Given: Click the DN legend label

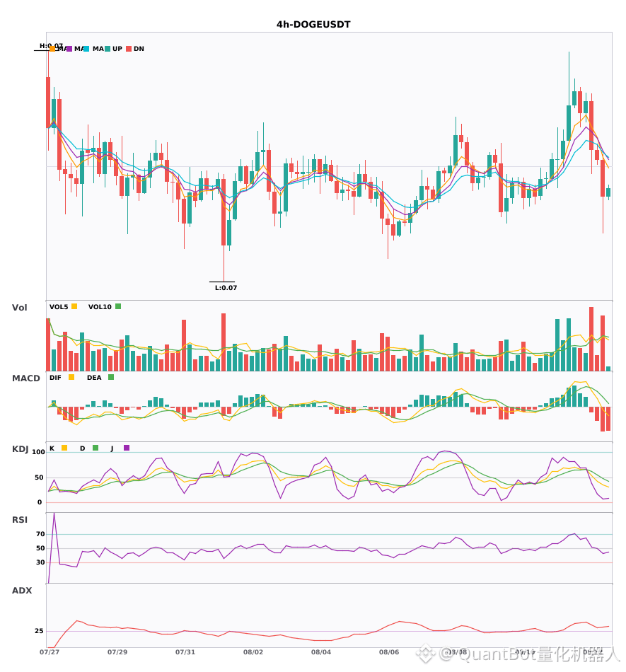Looking at the screenshot, I should point(139,49).
